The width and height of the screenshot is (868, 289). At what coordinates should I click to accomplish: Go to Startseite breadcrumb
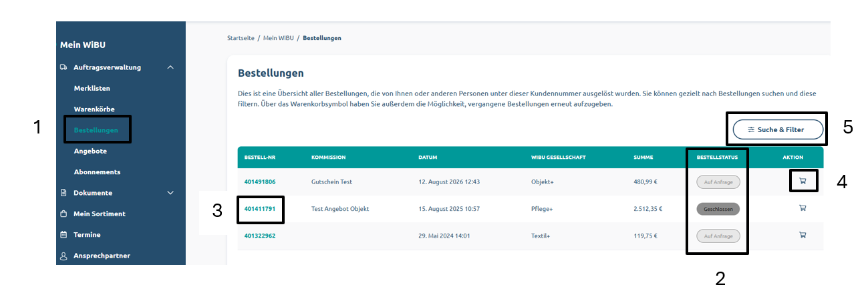(241, 38)
